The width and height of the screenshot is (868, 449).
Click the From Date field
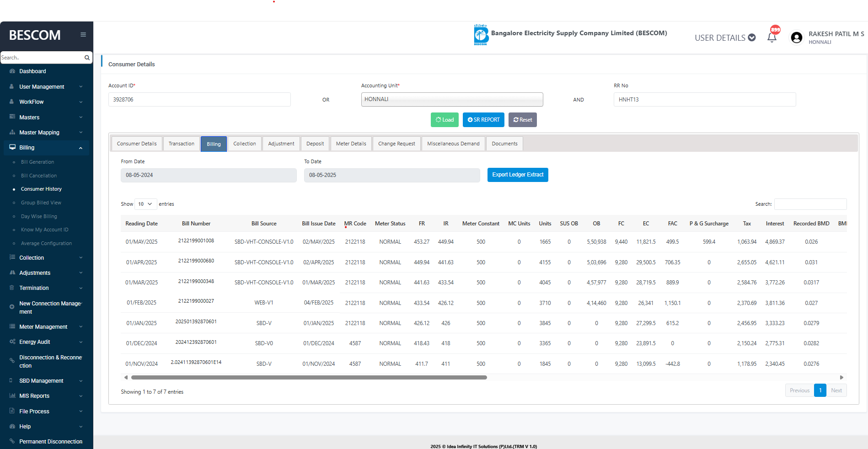[209, 175]
